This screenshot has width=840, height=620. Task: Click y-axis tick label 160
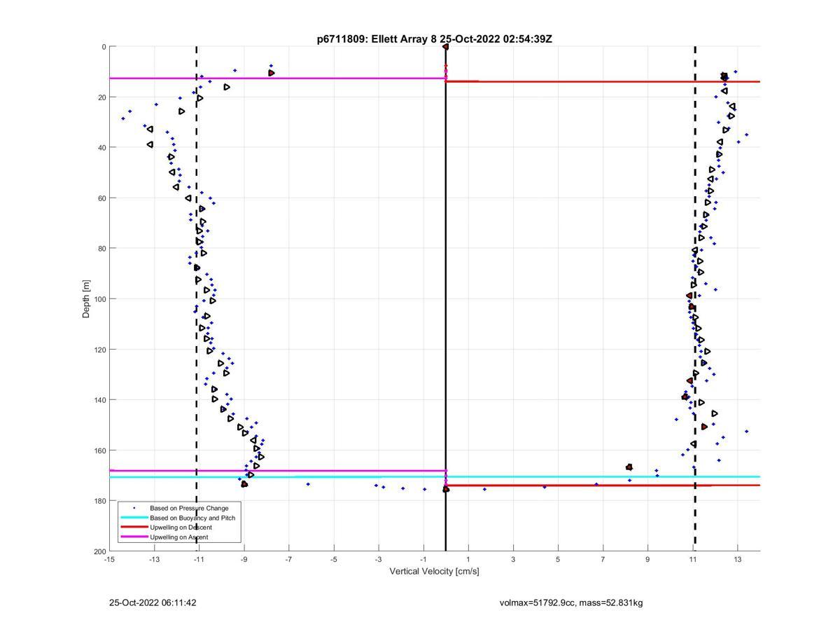tap(99, 450)
